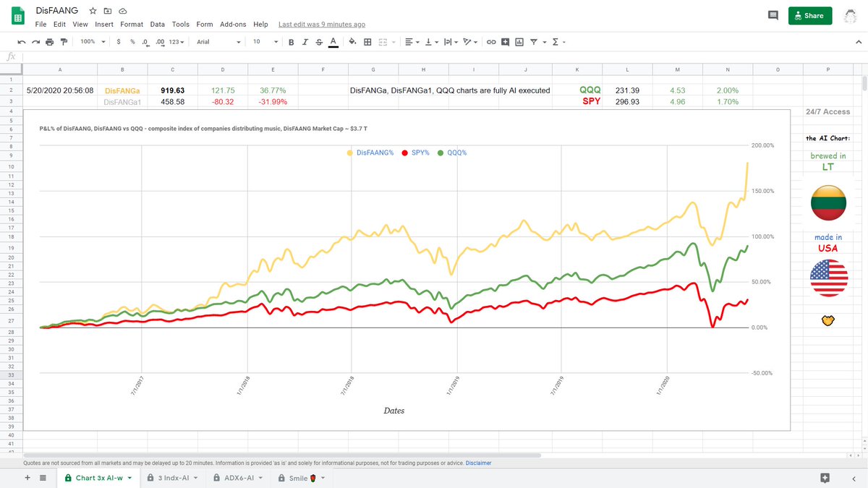Open the fill color picker
Image resolution: width=868 pixels, height=488 pixels.
point(353,42)
